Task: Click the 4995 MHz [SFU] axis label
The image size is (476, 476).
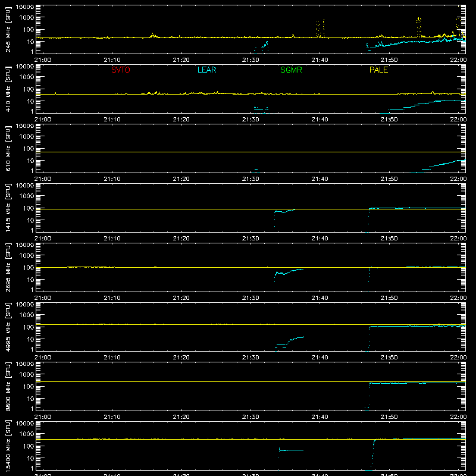Action: pos(8,327)
